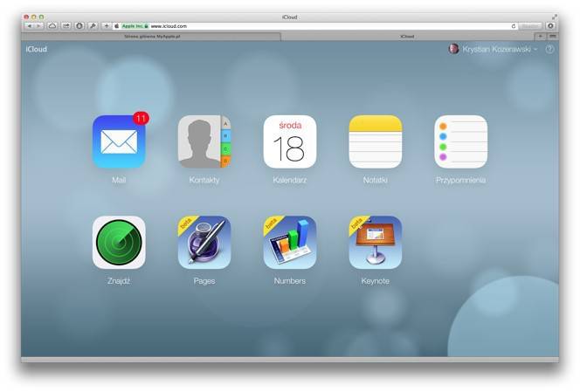This screenshot has width=580, height=392.
Task: Click the round toolbar button beside Share
Action: pyautogui.click(x=79, y=26)
